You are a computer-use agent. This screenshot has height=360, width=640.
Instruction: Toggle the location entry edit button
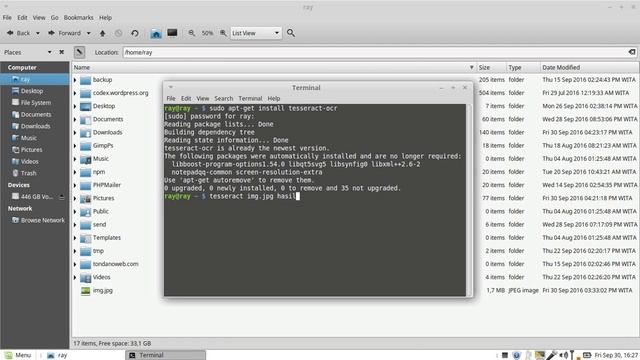tap(80, 52)
